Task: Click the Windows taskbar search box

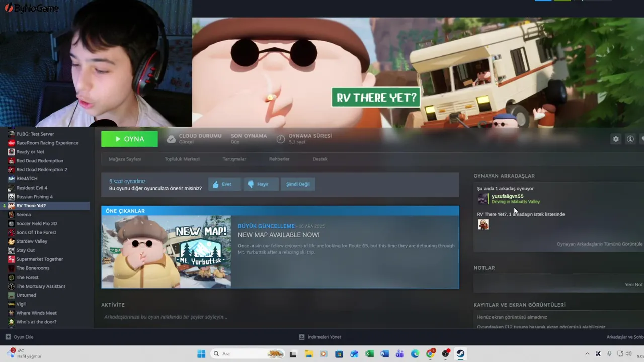Action: coord(249,354)
